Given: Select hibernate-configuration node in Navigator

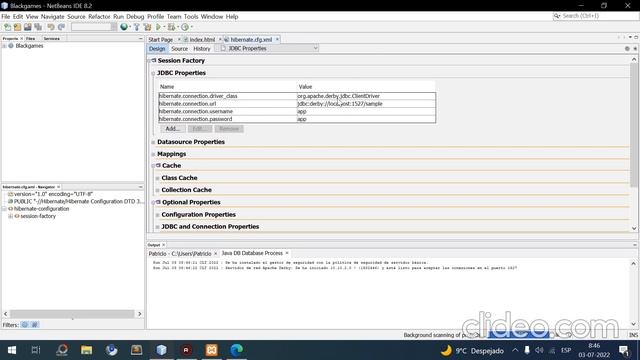Looking at the screenshot, I should pos(41,209).
